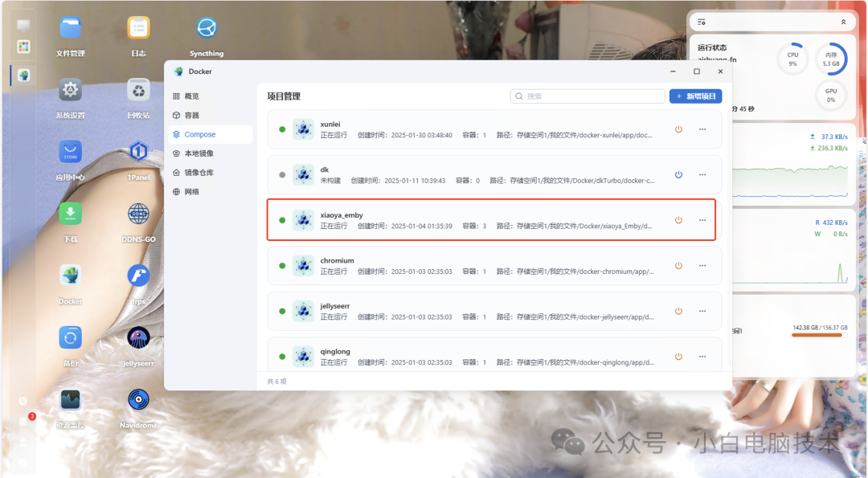The height and width of the screenshot is (478, 868).
Task: Open more options for xunlei project
Action: [702, 129]
